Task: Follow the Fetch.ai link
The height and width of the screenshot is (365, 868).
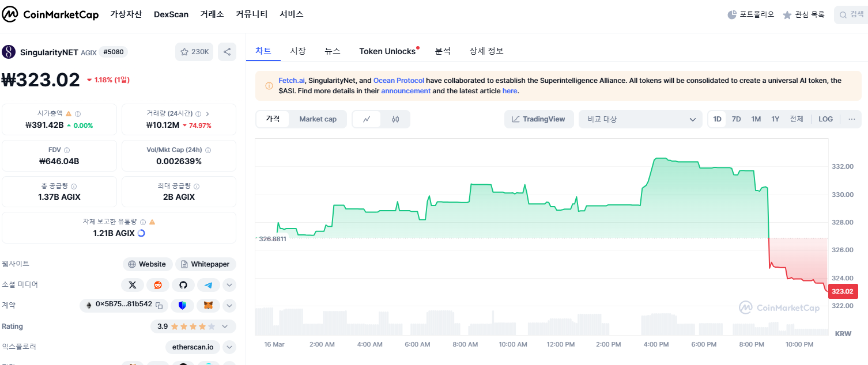Action: click(x=292, y=81)
